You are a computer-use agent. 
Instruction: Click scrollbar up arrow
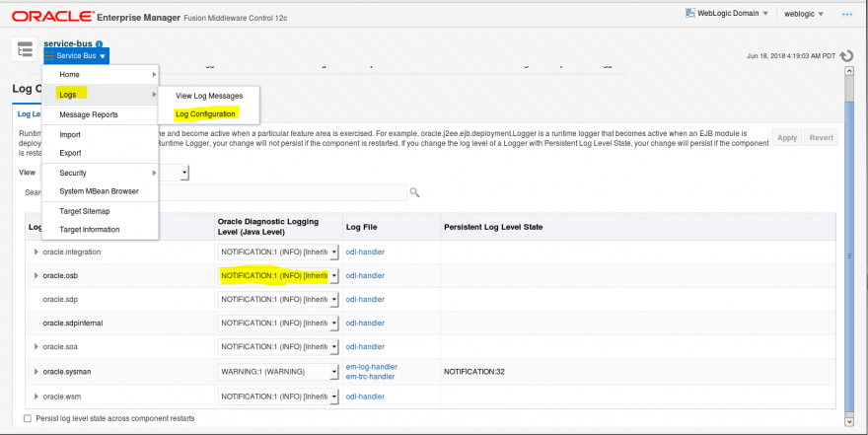coord(849,71)
